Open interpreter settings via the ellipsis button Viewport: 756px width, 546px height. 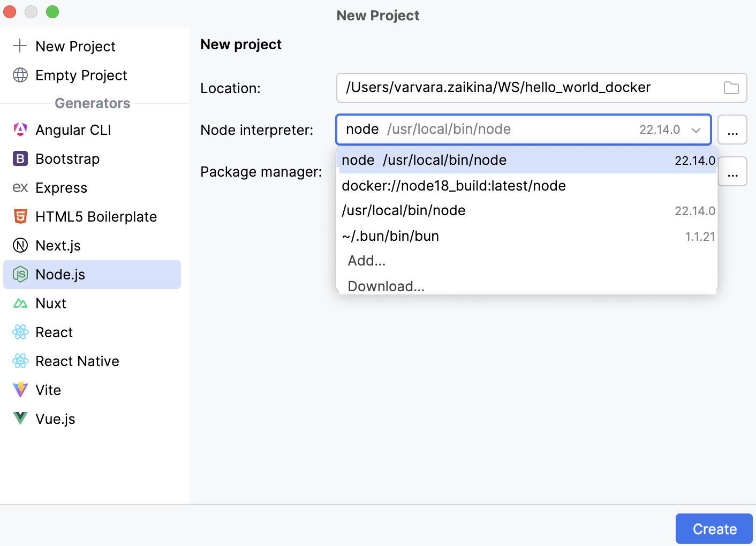click(x=732, y=130)
